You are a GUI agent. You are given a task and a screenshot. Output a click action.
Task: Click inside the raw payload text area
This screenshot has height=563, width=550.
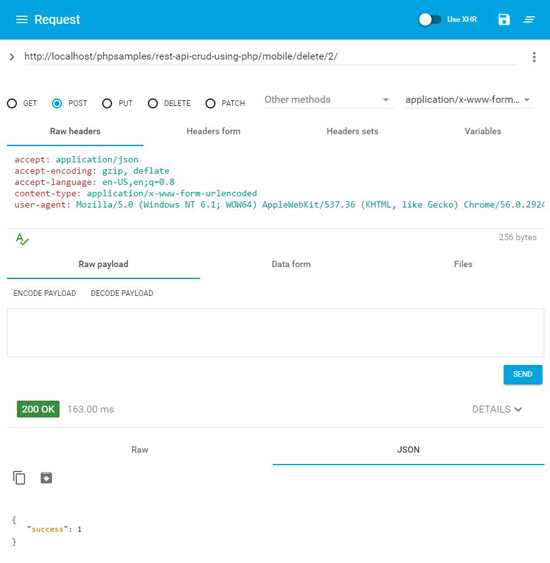(275, 333)
